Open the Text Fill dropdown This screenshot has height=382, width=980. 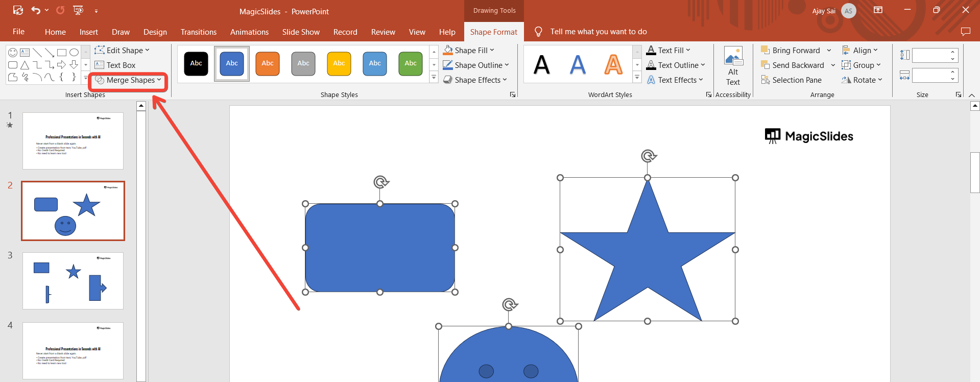point(668,51)
